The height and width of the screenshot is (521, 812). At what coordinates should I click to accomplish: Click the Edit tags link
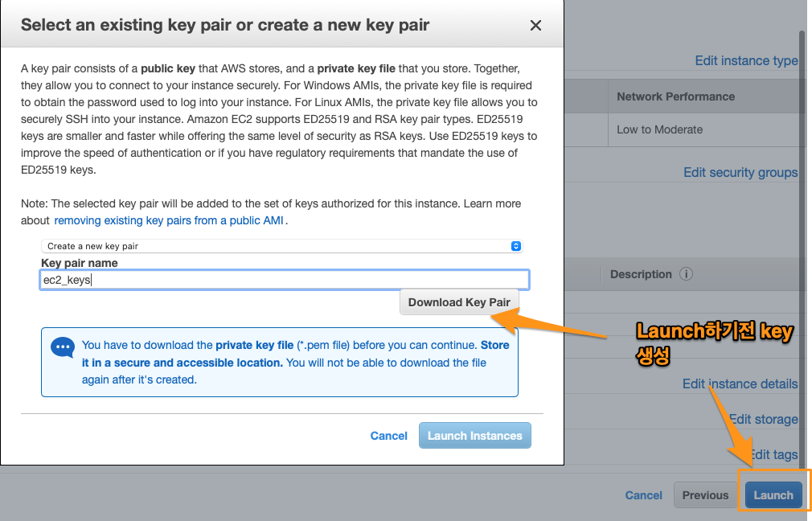(x=773, y=455)
